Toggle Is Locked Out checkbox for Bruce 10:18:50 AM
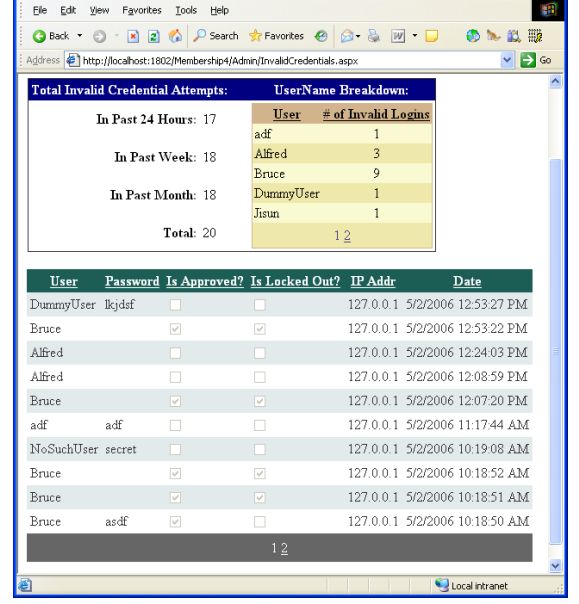The image size is (579, 604). [x=260, y=522]
